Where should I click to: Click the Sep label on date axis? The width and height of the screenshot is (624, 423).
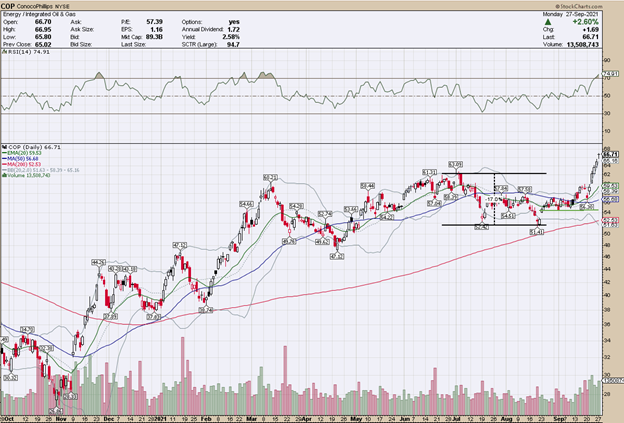560,419
